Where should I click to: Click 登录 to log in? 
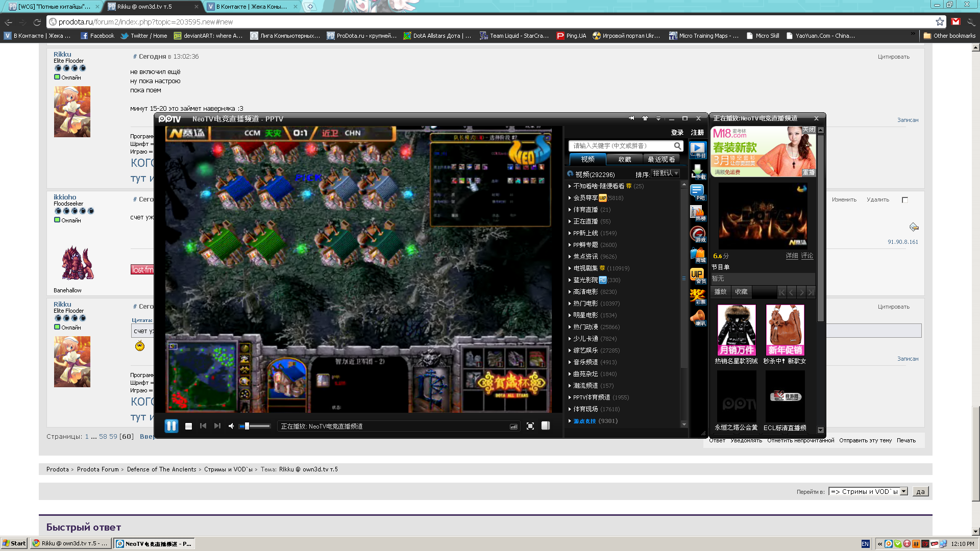(x=677, y=133)
